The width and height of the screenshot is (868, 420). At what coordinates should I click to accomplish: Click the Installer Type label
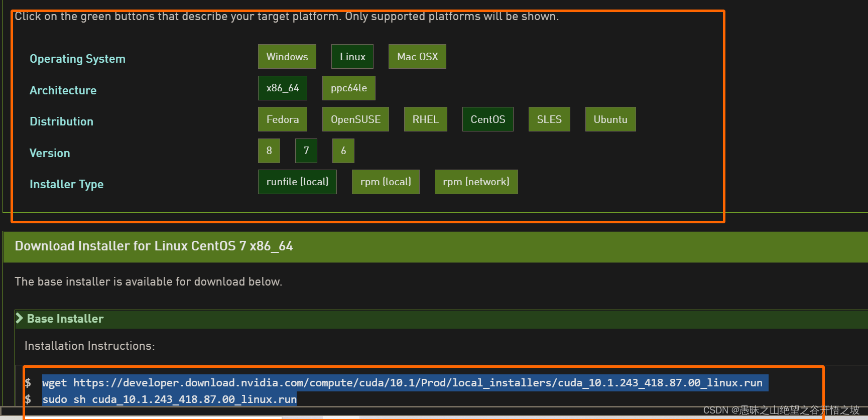pyautogui.click(x=66, y=184)
